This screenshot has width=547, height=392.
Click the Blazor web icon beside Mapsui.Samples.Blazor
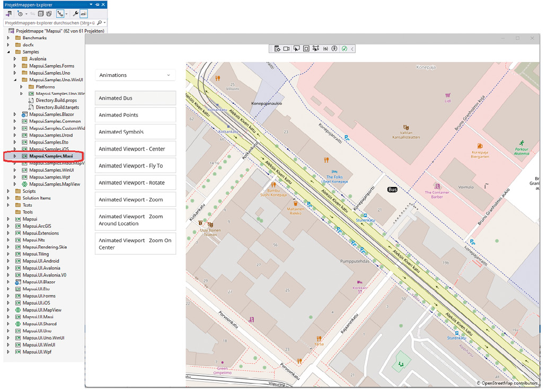tap(24, 114)
